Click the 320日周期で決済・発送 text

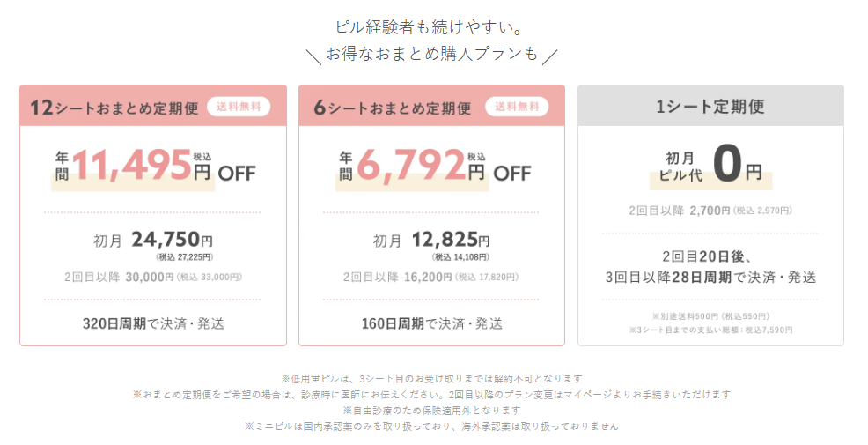point(153,323)
